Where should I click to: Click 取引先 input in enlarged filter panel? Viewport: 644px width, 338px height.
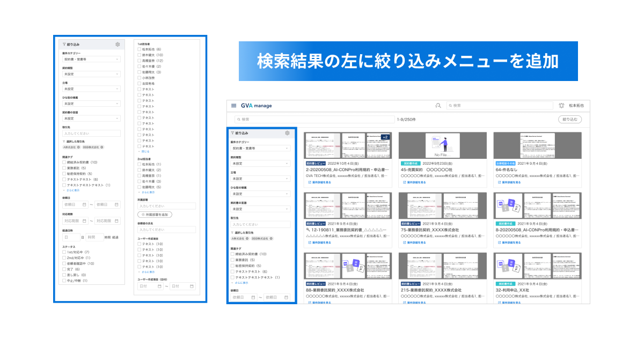(x=91, y=133)
